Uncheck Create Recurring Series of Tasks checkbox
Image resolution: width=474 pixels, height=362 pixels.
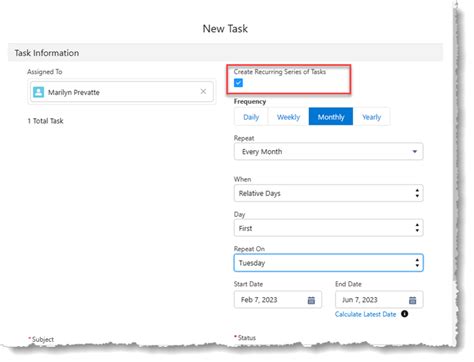(238, 83)
